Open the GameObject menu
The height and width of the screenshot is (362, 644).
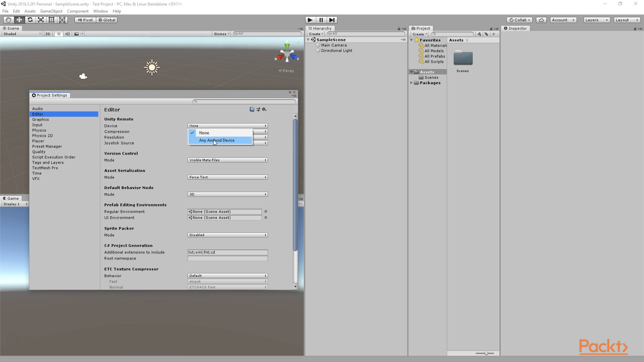(51, 11)
